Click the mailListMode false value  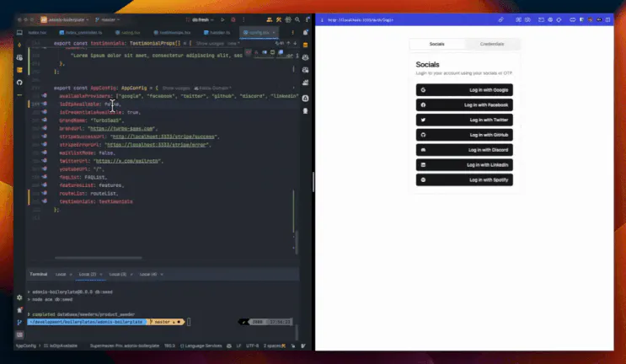coord(106,153)
